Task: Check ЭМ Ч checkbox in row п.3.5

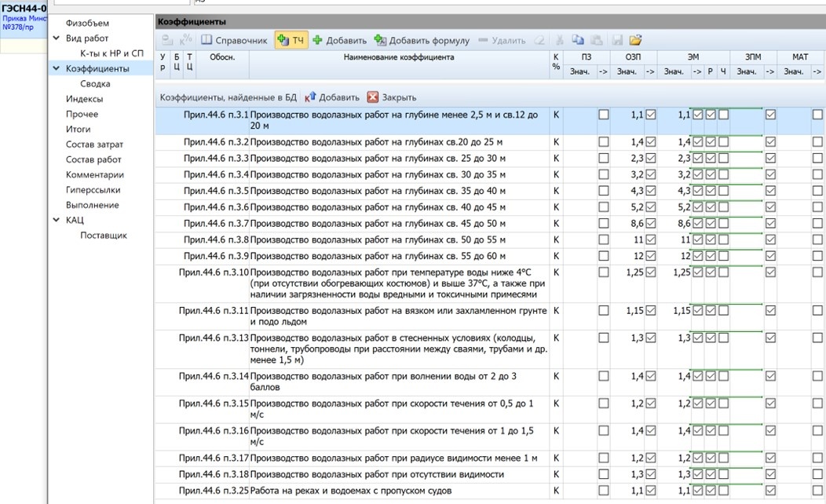Action: pyautogui.click(x=724, y=191)
